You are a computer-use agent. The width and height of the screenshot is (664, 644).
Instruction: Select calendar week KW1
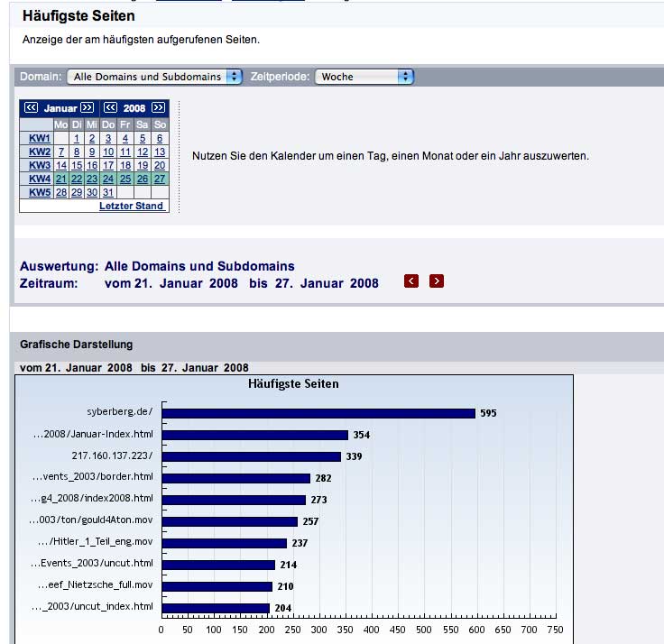coord(39,139)
